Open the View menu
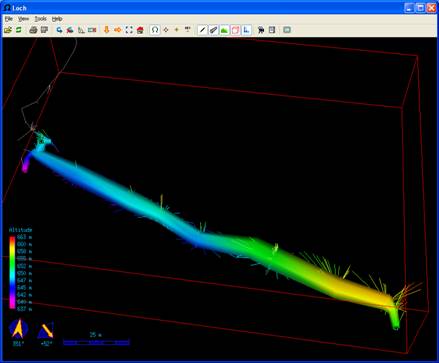 pos(23,19)
